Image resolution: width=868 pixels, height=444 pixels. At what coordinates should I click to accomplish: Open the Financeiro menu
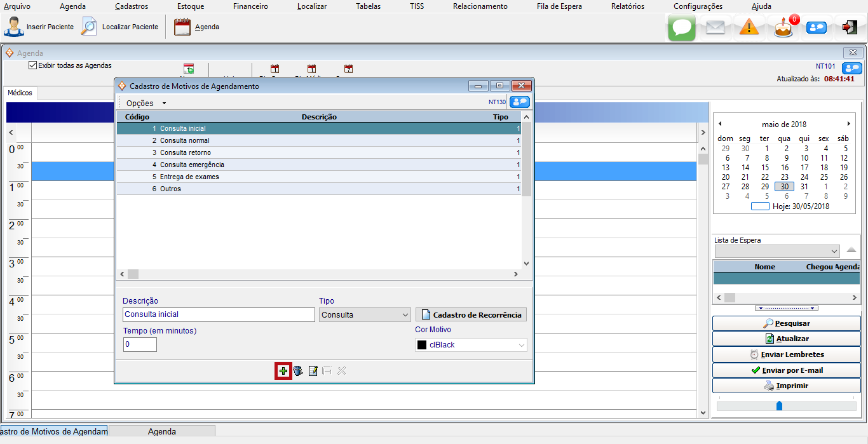coord(250,6)
